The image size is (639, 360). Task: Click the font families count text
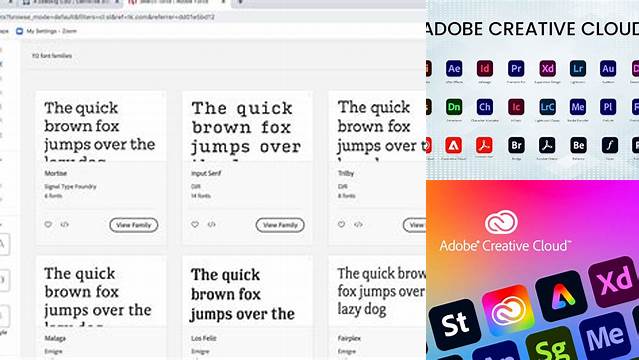(52, 56)
